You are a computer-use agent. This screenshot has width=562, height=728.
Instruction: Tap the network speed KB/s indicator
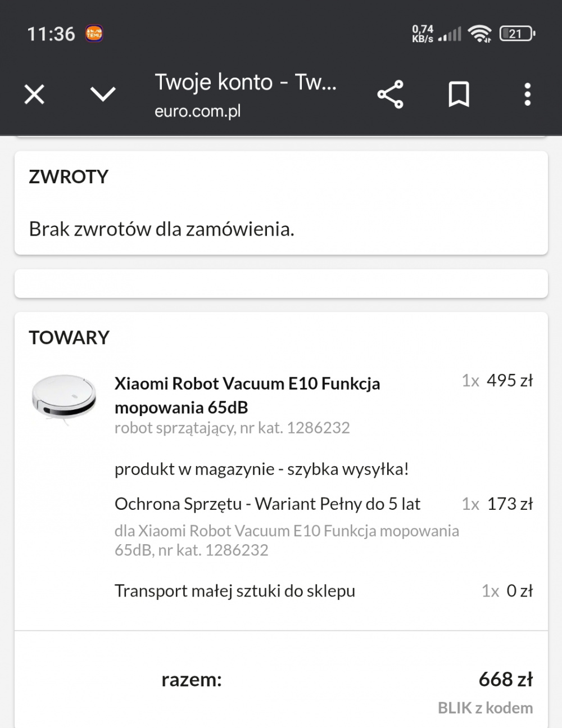[423, 34]
